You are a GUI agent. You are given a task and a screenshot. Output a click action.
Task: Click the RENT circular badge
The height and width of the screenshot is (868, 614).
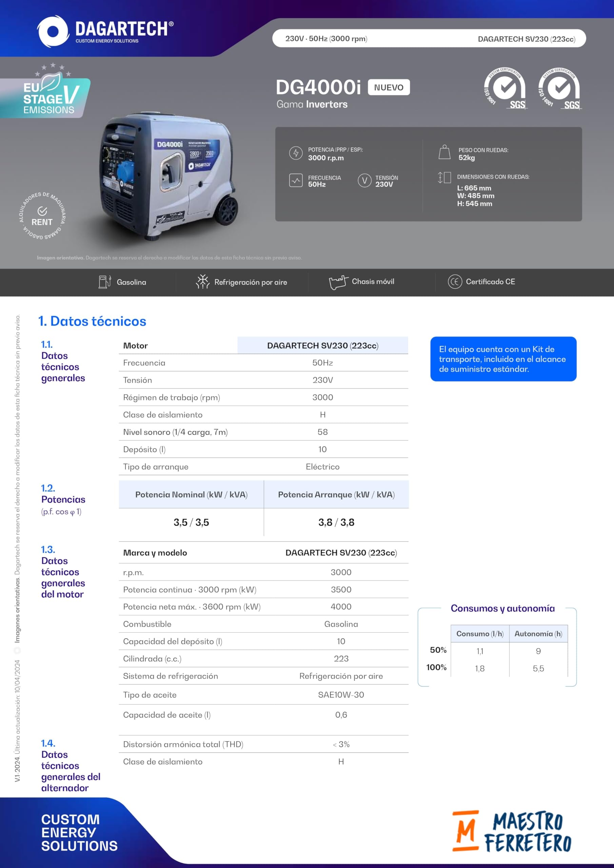(x=42, y=216)
